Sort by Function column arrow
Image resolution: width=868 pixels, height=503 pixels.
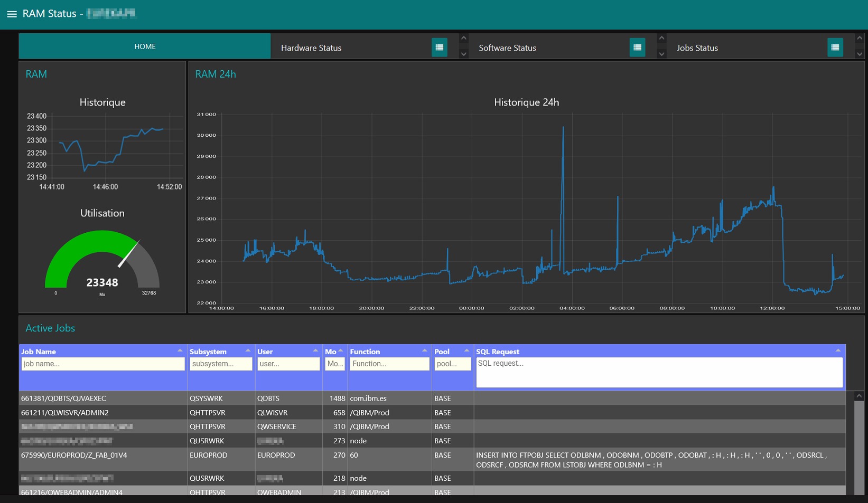424,351
